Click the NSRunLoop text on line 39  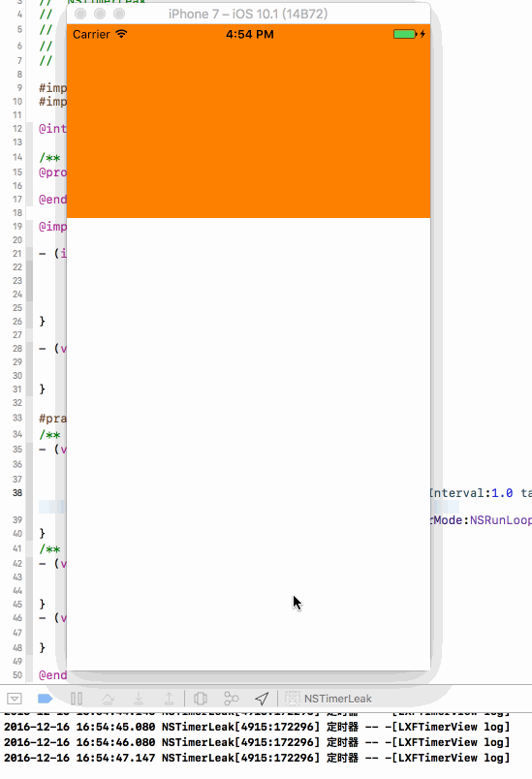[x=501, y=520]
